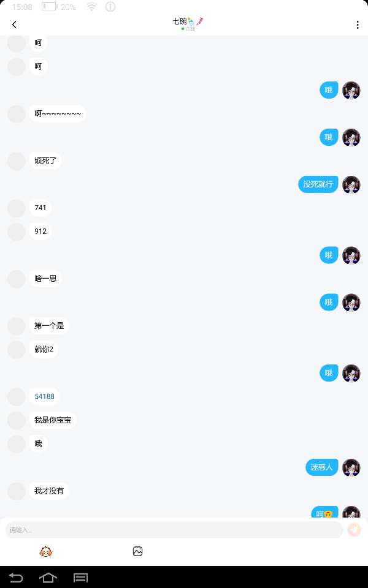The height and width of the screenshot is (588, 368).
Task: Tap the Android back navigation button
Action: click(16, 578)
